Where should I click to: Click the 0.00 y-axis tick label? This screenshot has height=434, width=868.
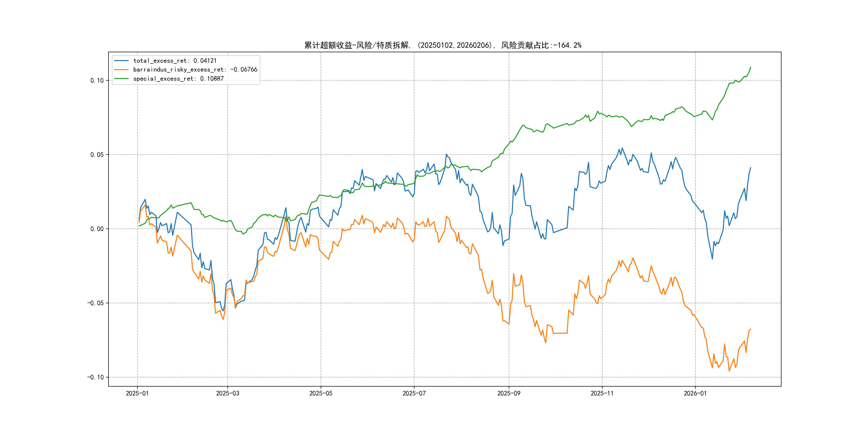(97, 229)
